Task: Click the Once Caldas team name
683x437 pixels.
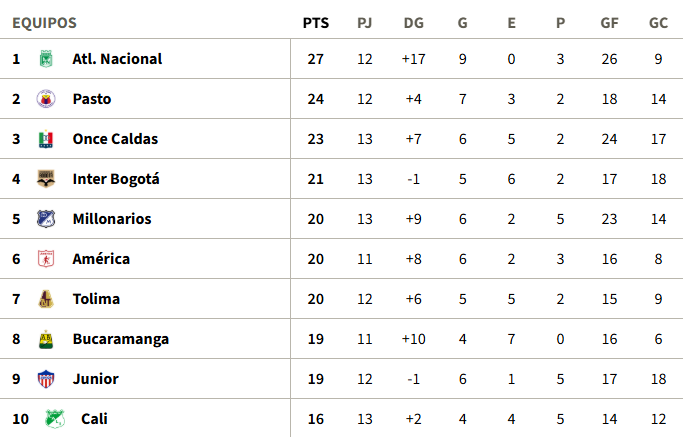Action: pos(115,139)
